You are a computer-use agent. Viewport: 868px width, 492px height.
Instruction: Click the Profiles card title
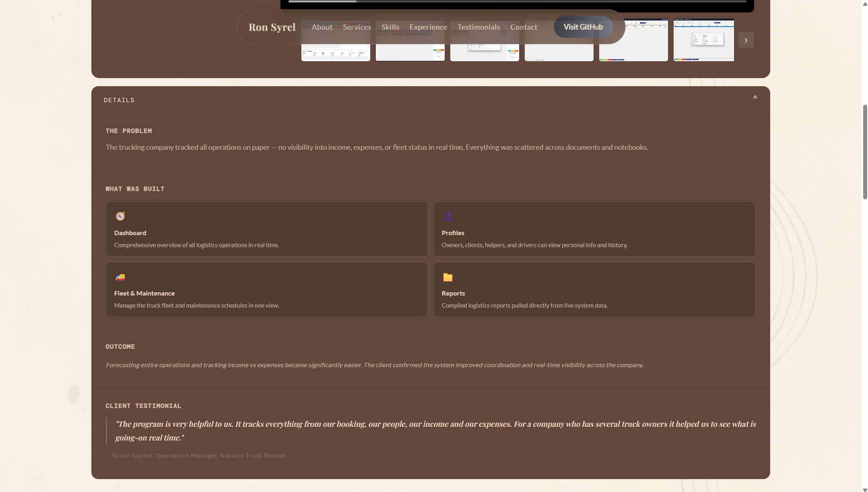(x=453, y=233)
